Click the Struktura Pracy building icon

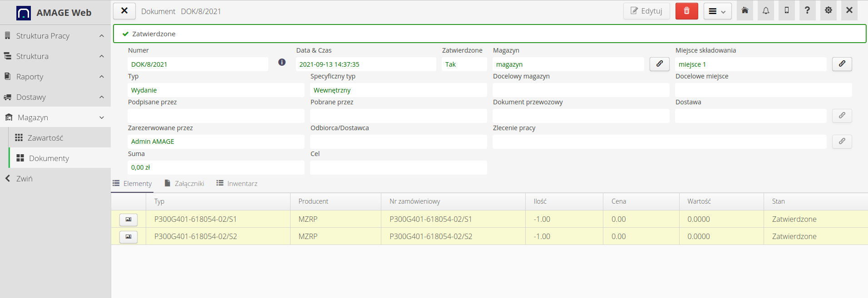coord(7,35)
